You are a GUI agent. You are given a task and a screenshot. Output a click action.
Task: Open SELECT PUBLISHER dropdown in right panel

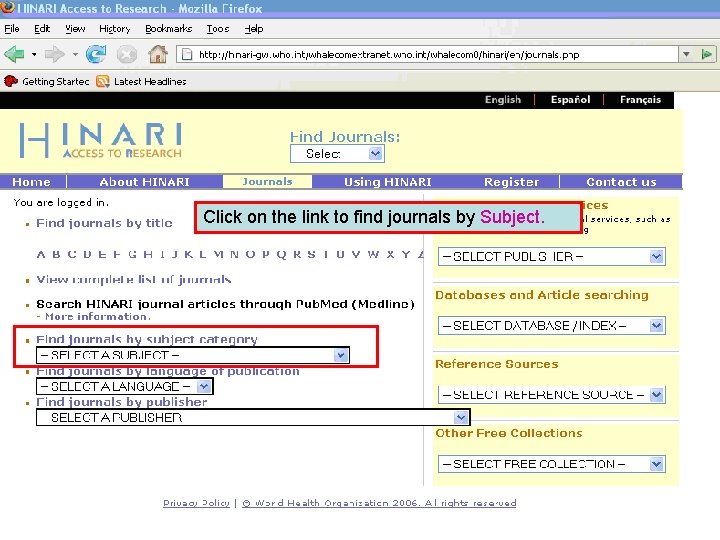coord(551,256)
